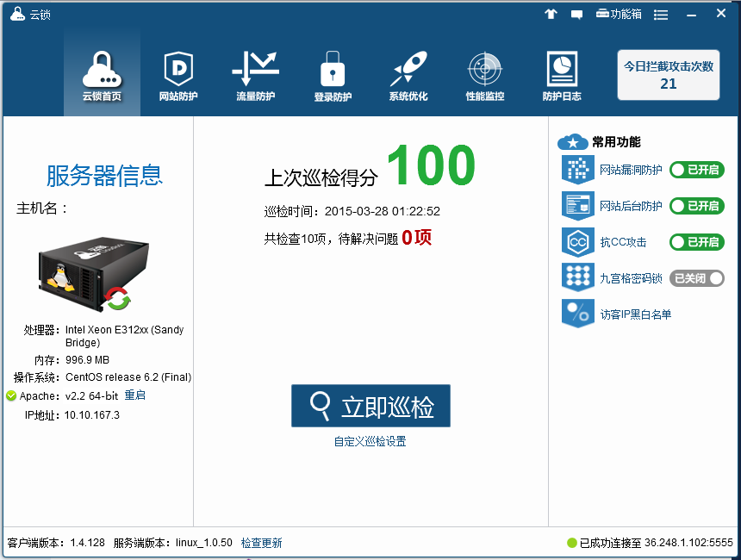The height and width of the screenshot is (560, 741).
Task: Disable the 抗CC攻击 switch
Action: point(696,242)
